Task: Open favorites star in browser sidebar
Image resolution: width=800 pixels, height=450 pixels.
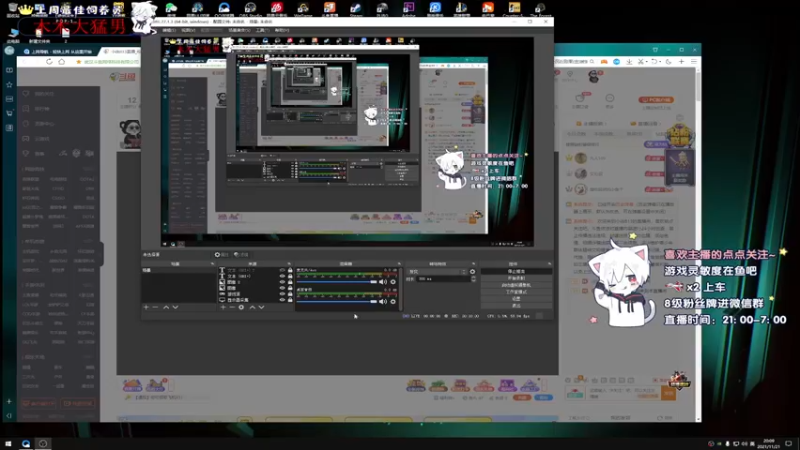Action: (9, 85)
